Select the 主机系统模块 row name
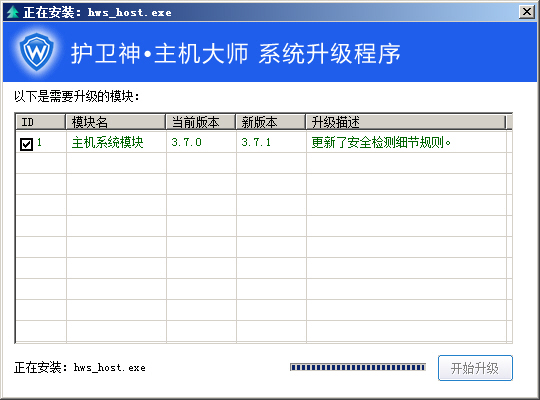The image size is (540, 400). click(107, 142)
